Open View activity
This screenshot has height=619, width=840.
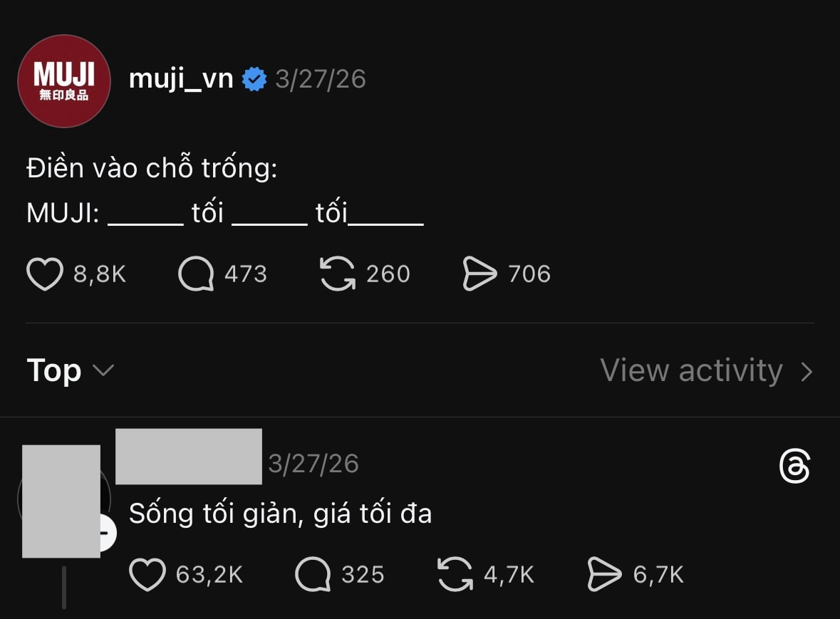691,371
